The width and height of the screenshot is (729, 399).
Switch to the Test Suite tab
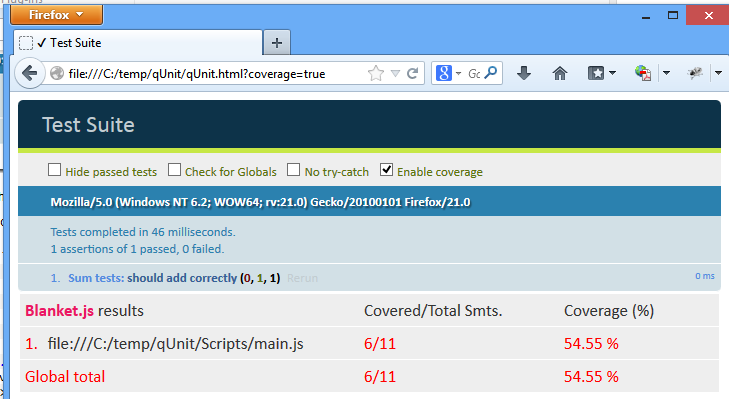(138, 43)
